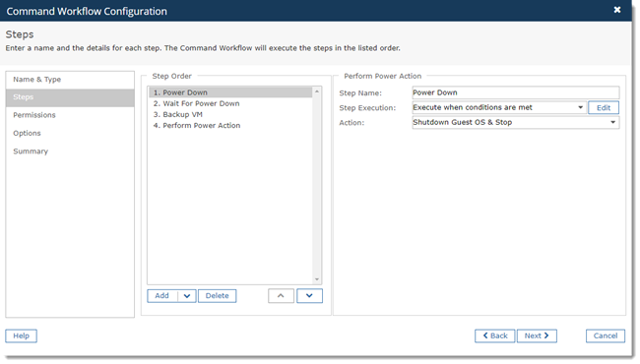Select step 4. Perform Power Action
The width and height of the screenshot is (640, 364).
tap(230, 126)
